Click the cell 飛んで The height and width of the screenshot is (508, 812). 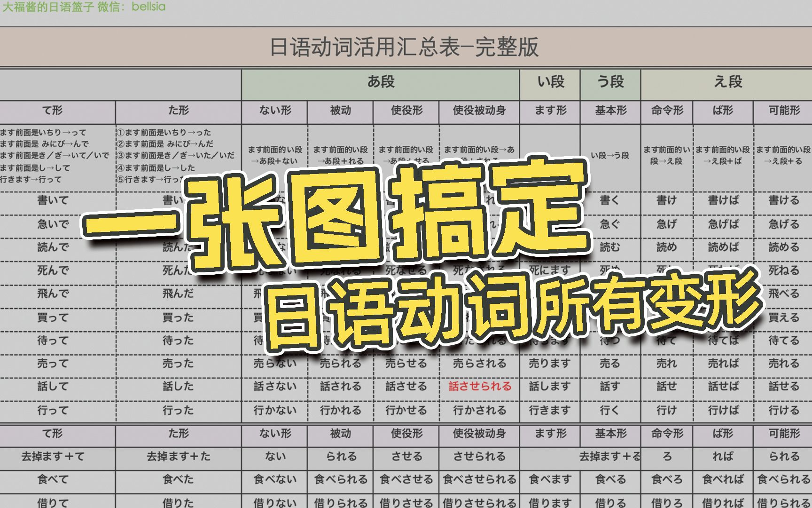53,294
